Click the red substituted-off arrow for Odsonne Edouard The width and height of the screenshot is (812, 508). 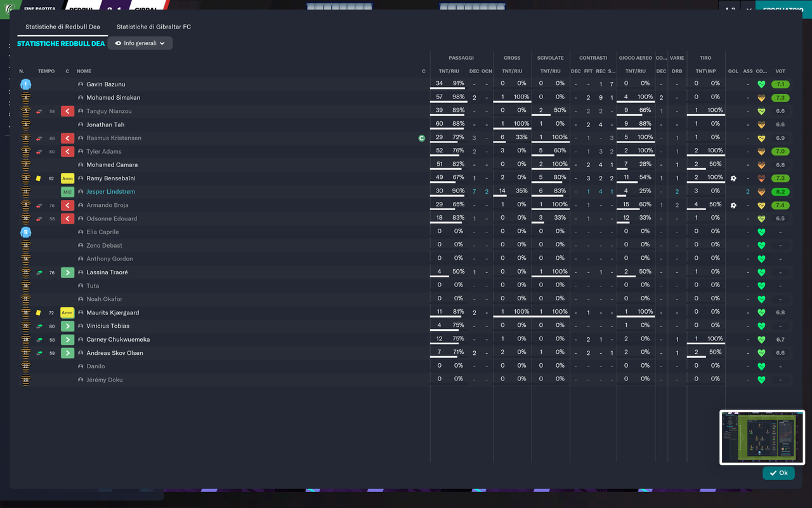[x=67, y=219]
